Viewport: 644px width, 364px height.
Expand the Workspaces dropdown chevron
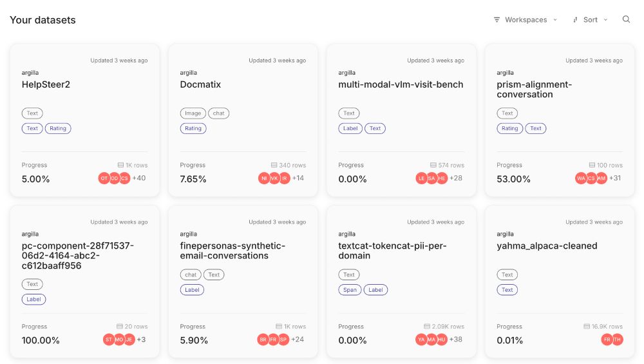click(x=555, y=20)
